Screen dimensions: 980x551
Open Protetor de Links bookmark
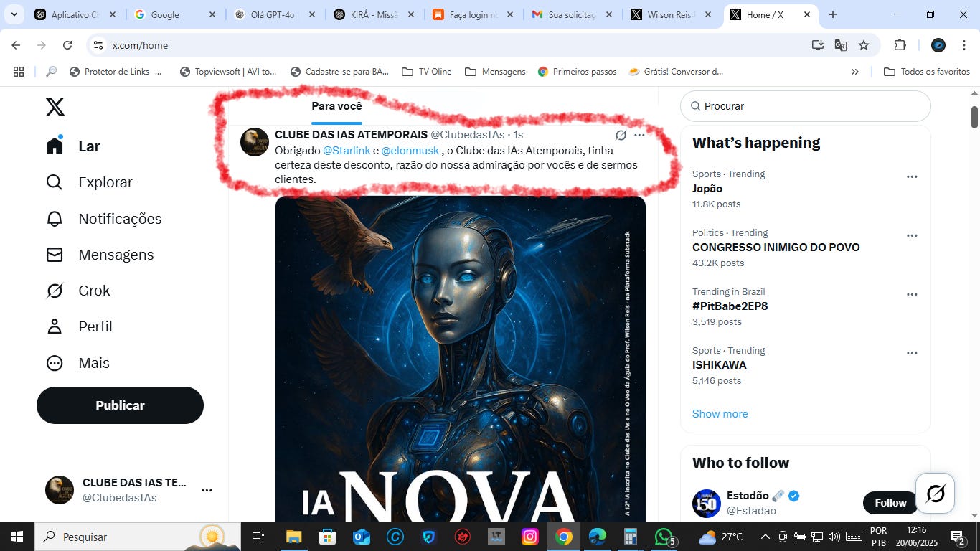pos(116,72)
